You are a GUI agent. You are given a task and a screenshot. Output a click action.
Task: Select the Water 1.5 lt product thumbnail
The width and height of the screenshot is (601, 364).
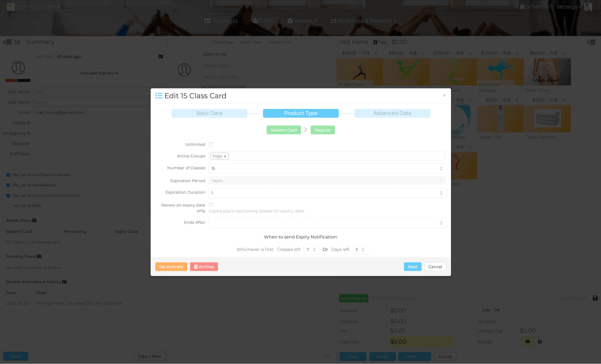(x=500, y=119)
